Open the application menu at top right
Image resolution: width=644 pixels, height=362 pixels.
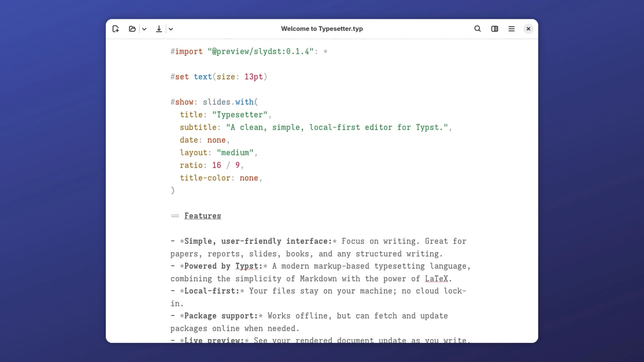(511, 29)
